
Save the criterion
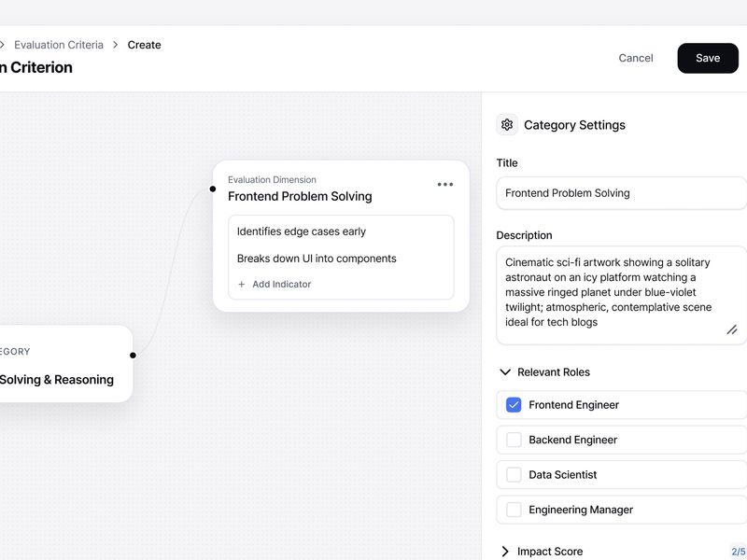tap(707, 58)
